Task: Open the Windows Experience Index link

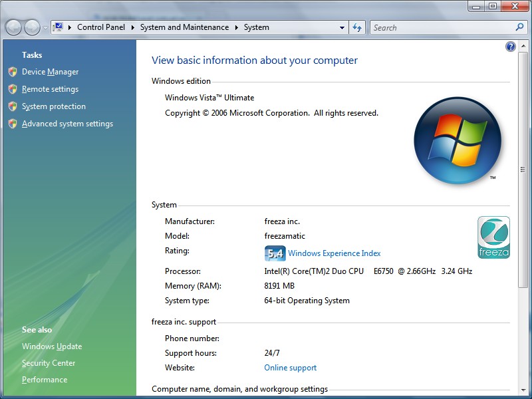Action: click(x=334, y=253)
